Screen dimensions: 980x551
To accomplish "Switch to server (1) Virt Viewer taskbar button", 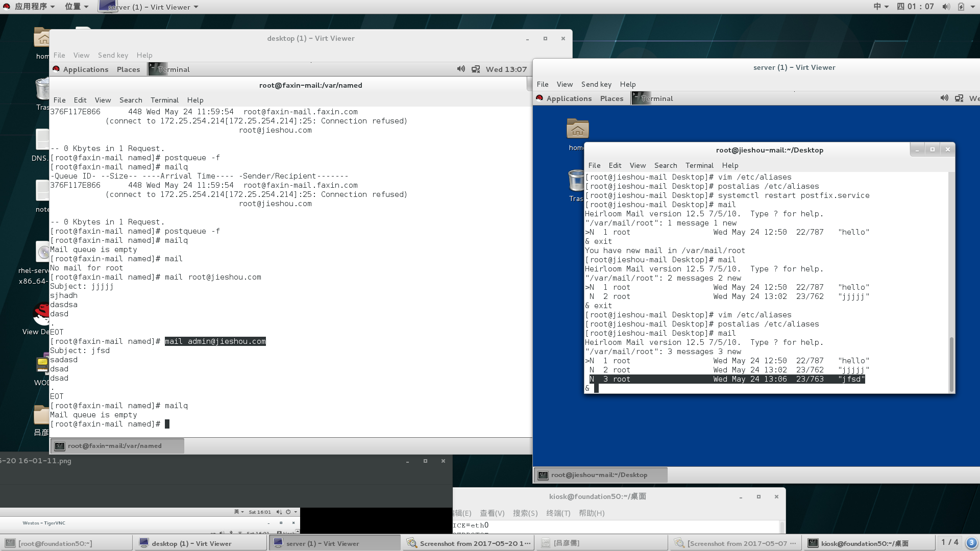I will pos(334,543).
